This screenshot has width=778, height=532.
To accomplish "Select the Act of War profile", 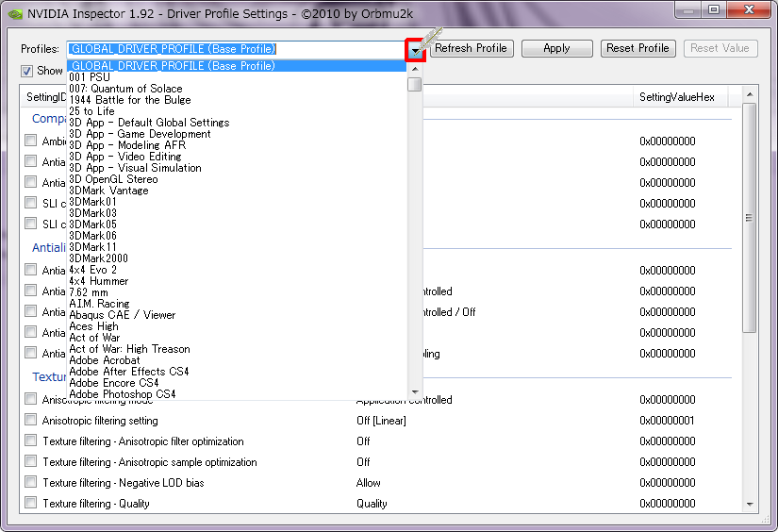I will (237, 338).
